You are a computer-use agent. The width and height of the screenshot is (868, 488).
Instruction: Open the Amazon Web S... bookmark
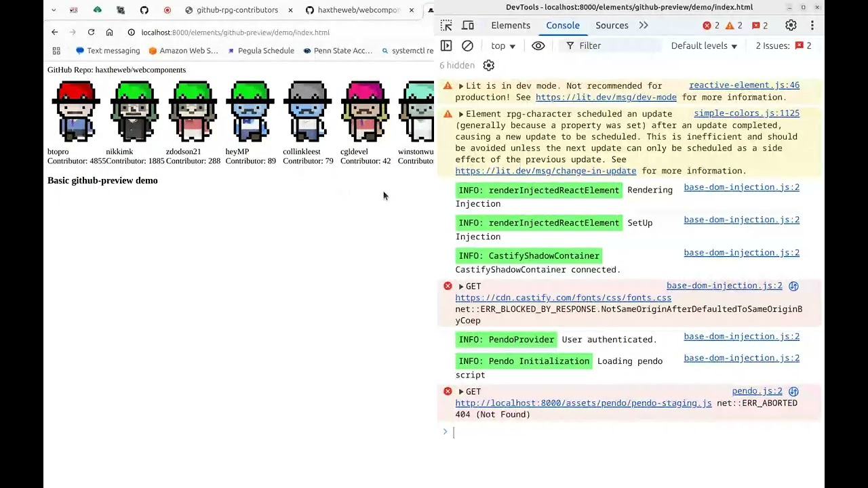(183, 50)
